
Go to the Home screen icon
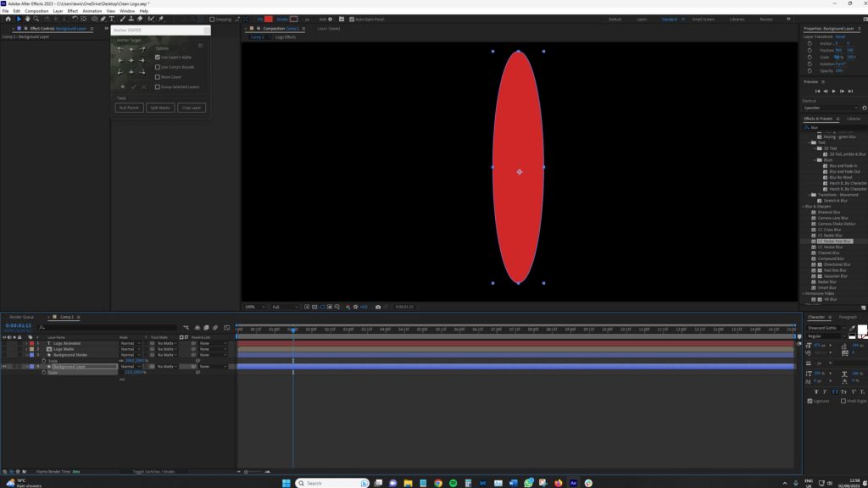pos(8,19)
